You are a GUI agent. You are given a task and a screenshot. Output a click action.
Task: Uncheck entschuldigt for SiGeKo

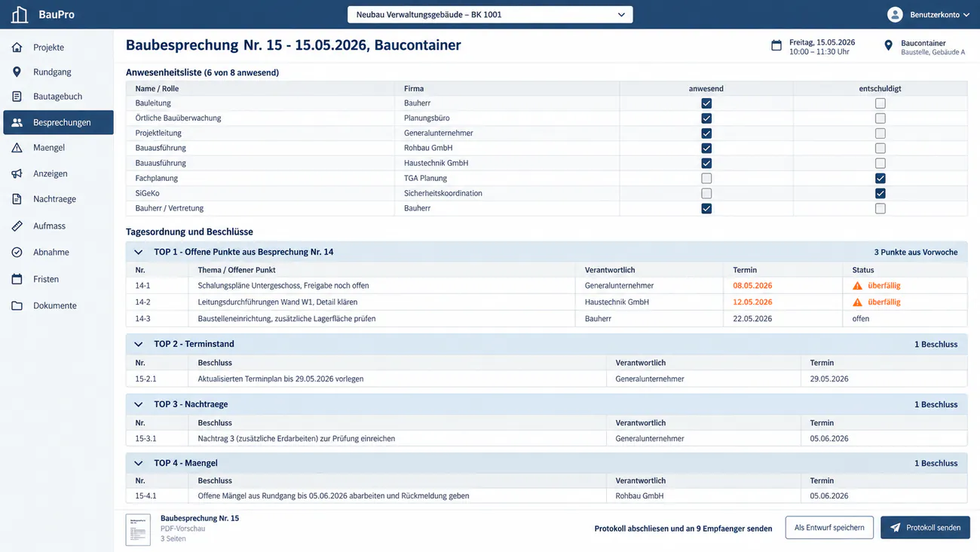880,194
